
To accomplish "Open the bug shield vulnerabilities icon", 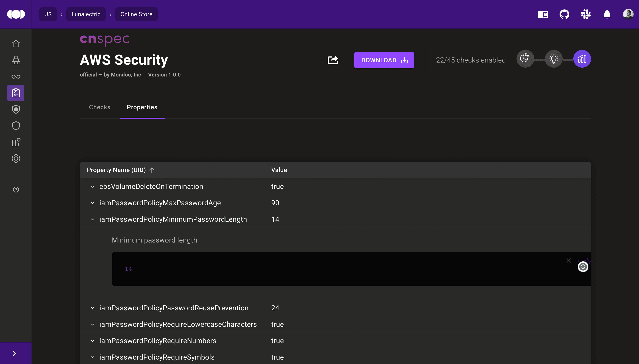I will pyautogui.click(x=16, y=109).
